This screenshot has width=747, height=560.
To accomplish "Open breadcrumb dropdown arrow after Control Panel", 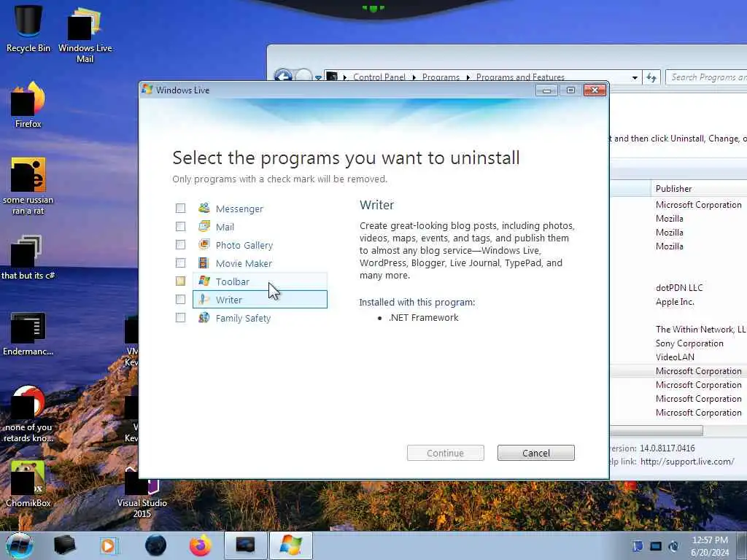I will 414,77.
